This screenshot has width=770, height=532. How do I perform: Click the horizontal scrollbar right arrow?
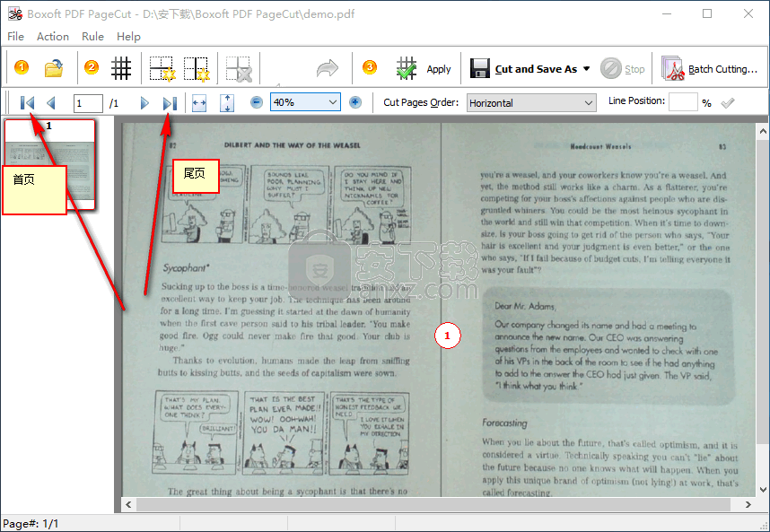point(748,504)
